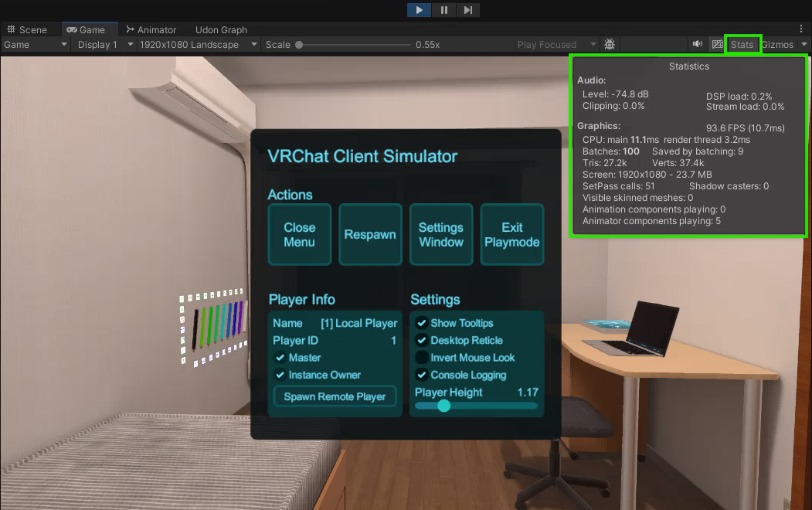Click the laptop on the desk
812x510 pixels.
click(x=630, y=330)
